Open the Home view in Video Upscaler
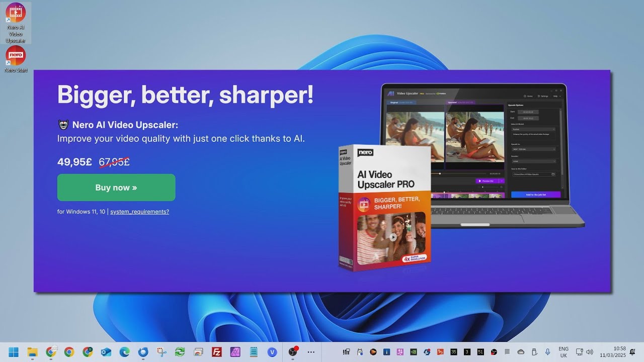The width and height of the screenshot is (644, 362). coord(528,96)
